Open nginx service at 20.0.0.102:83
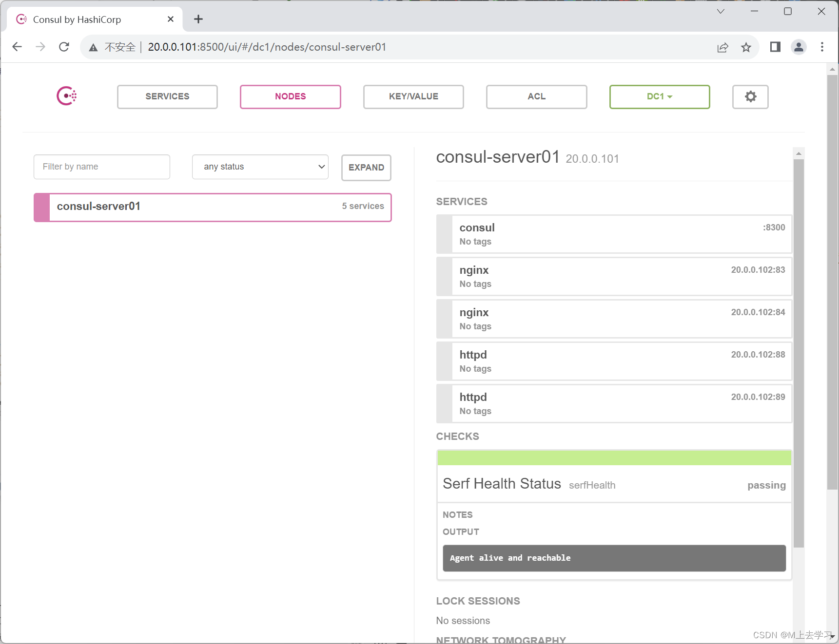The width and height of the screenshot is (839, 644). pyautogui.click(x=614, y=277)
